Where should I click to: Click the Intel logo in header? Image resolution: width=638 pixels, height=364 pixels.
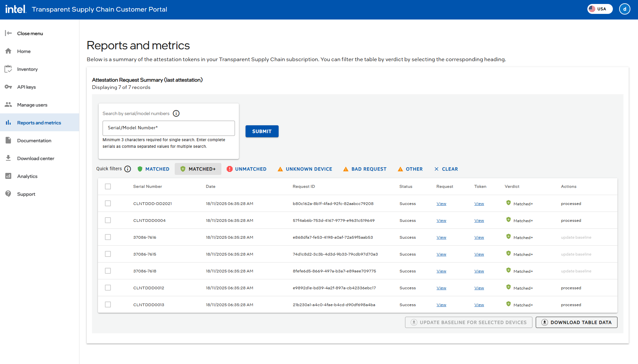pos(16,9)
